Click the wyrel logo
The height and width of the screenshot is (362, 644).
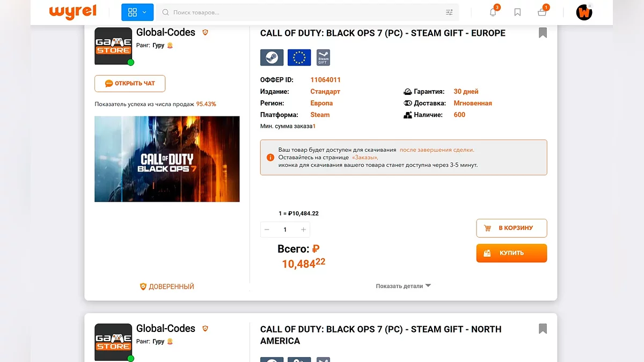[72, 12]
